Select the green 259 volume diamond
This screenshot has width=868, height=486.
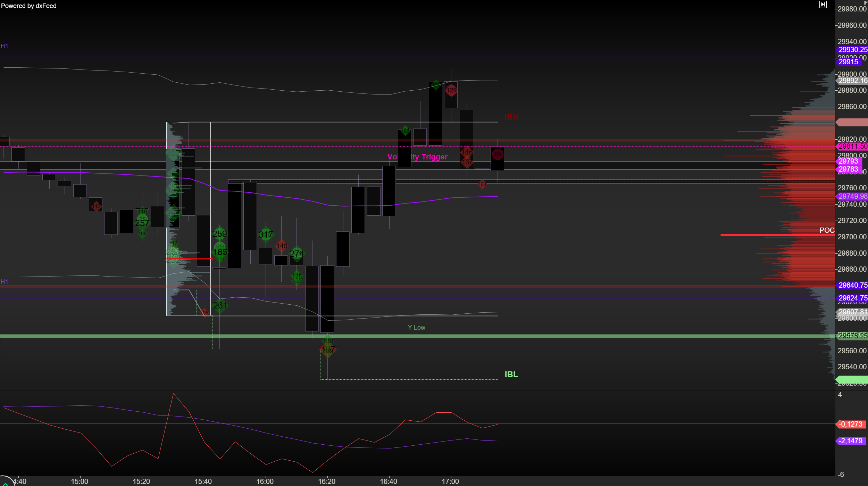pyautogui.click(x=220, y=234)
